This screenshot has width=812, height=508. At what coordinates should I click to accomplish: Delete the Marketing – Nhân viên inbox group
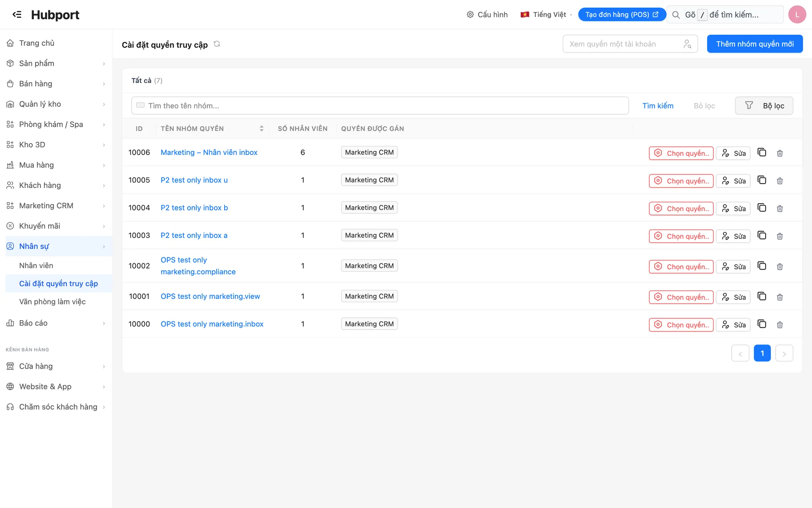coord(780,153)
